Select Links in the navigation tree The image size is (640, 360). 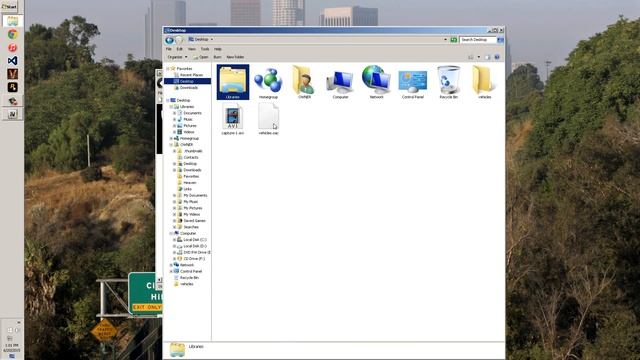pyautogui.click(x=184, y=189)
